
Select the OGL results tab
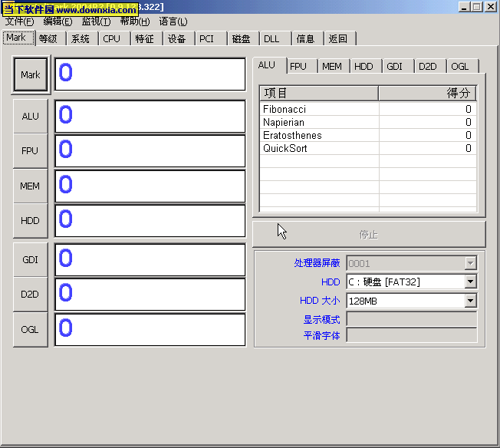(x=459, y=67)
